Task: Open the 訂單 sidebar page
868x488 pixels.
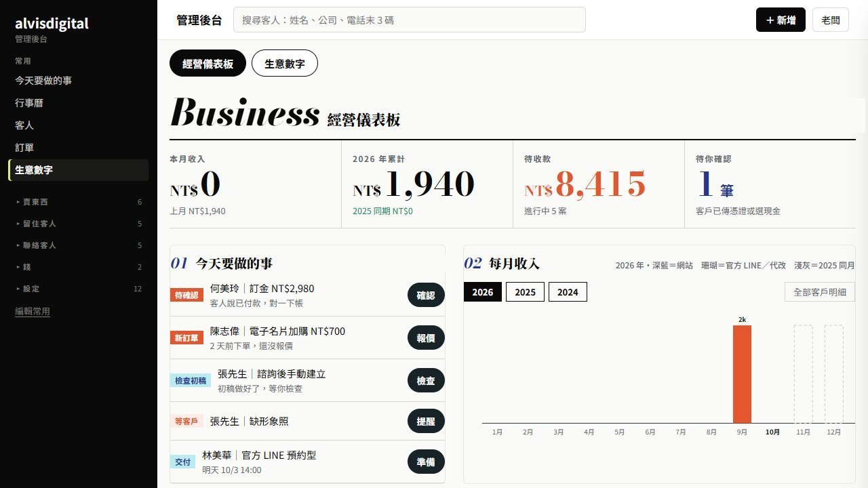Action: (78, 148)
